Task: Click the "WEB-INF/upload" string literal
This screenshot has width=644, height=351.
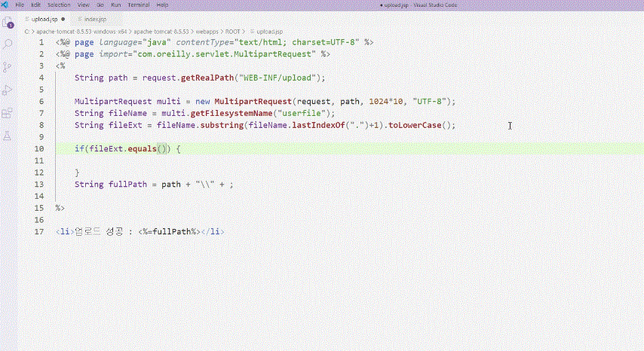Action: point(278,78)
